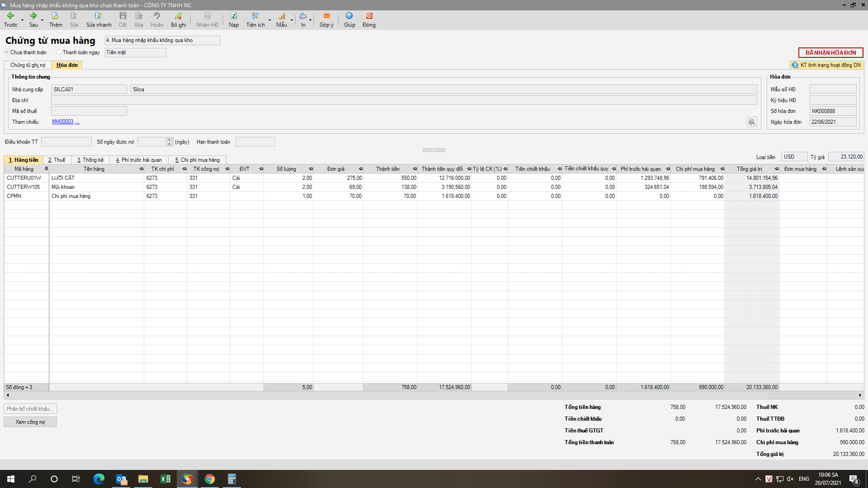Click the Bỏ ghi unpost icon

178,16
